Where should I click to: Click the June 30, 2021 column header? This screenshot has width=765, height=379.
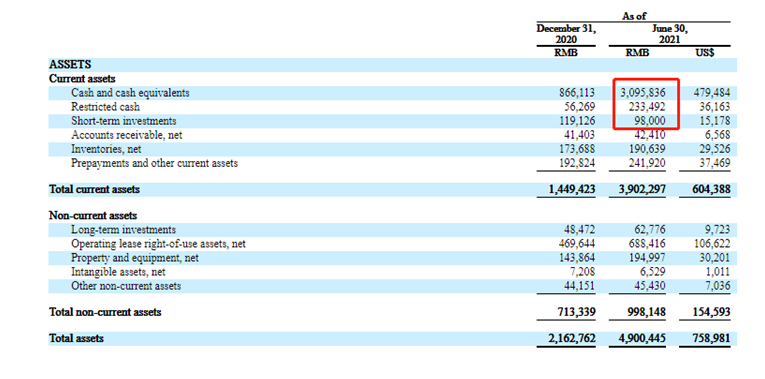point(669,34)
